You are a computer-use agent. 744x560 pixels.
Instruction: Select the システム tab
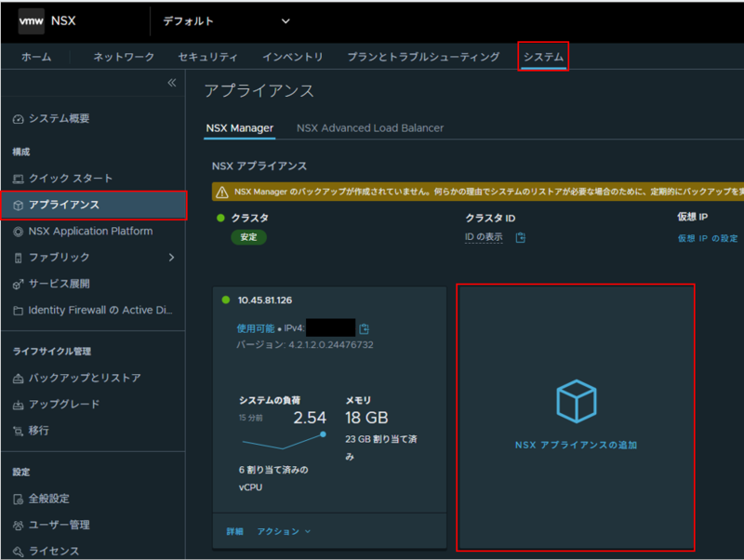tap(543, 57)
